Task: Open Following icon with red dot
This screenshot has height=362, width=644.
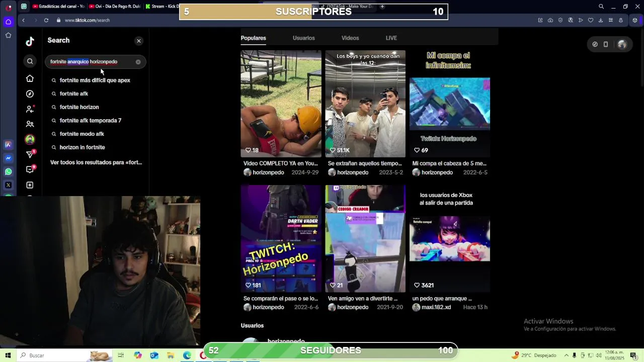Action: [x=30, y=109]
